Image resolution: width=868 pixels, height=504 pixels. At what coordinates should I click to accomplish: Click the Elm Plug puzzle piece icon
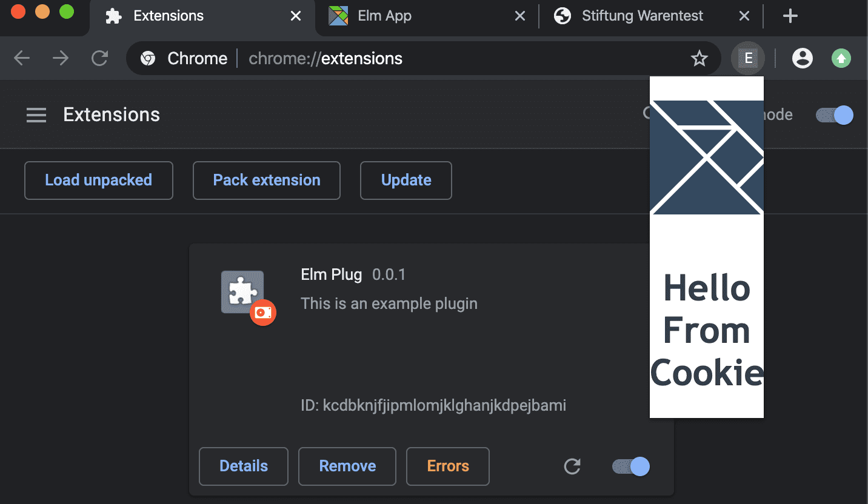[x=242, y=292]
